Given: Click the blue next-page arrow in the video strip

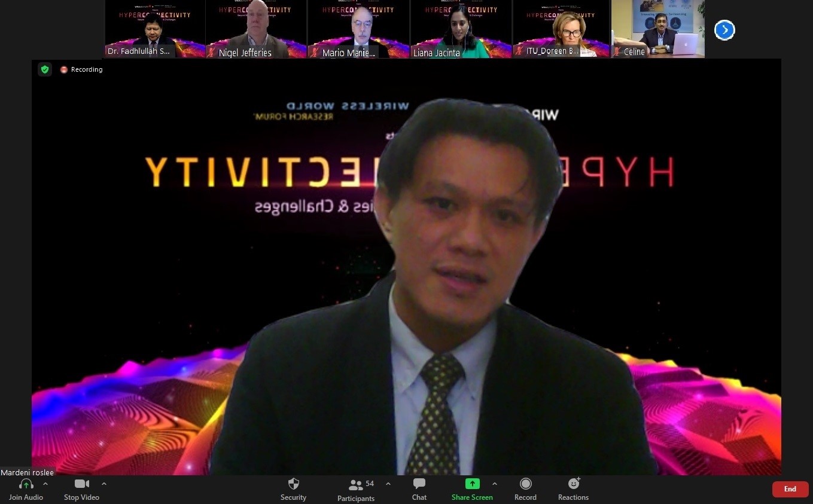Looking at the screenshot, I should click(x=724, y=29).
